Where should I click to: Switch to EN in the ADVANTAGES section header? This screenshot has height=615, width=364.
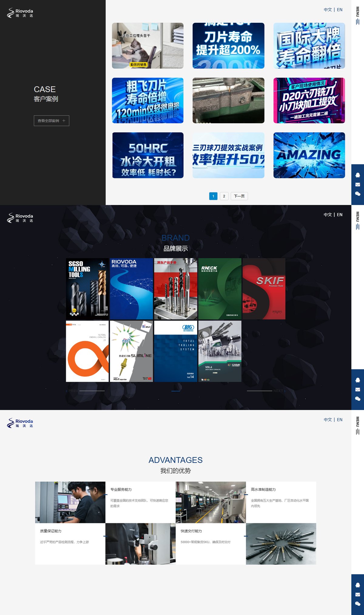click(340, 420)
